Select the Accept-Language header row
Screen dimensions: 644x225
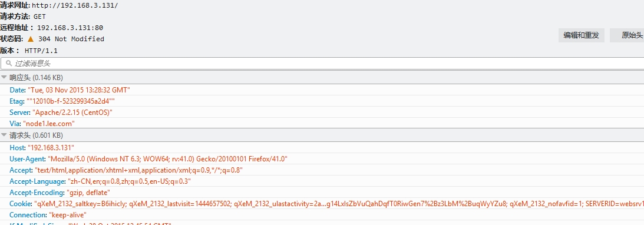[x=322, y=181]
